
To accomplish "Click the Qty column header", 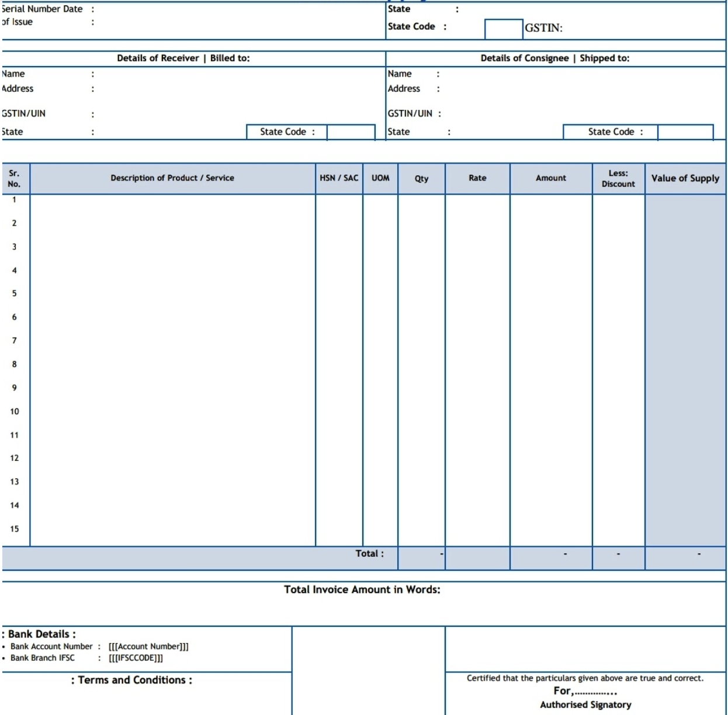I will [421, 178].
